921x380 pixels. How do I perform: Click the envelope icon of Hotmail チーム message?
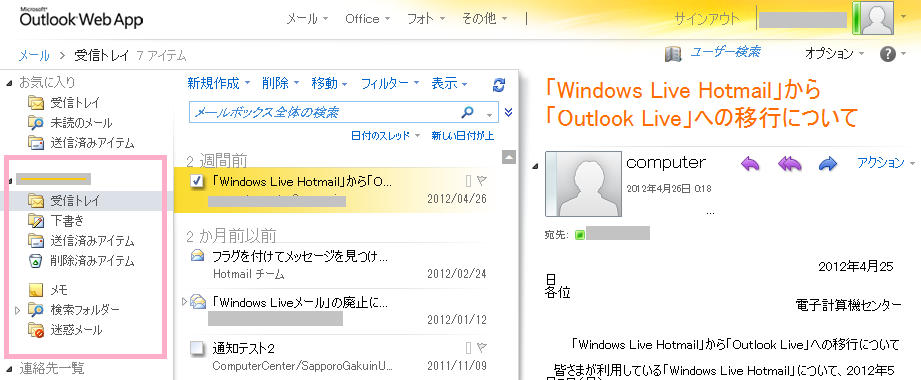(197, 256)
